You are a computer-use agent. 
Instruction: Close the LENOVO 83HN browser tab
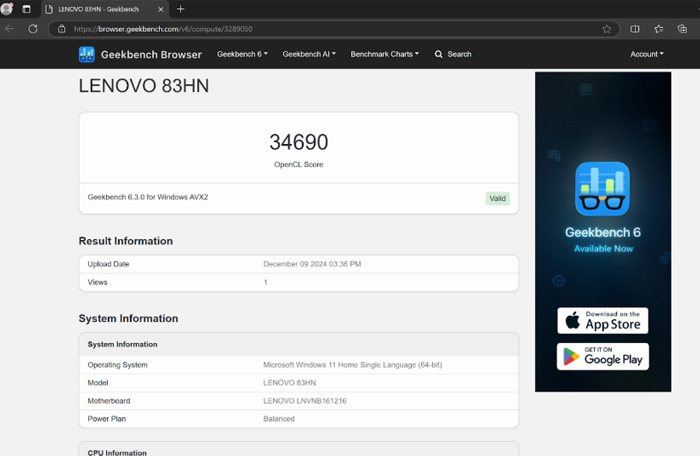point(161,9)
